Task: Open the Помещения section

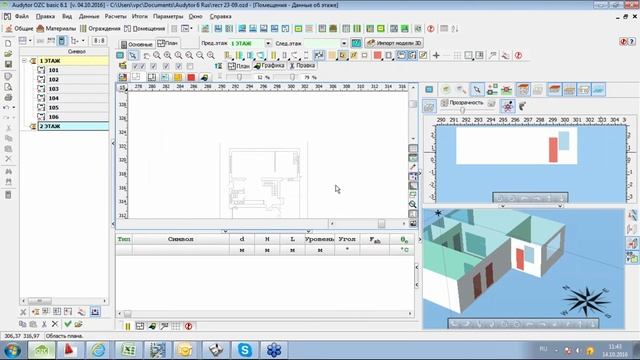Action: pos(144,29)
